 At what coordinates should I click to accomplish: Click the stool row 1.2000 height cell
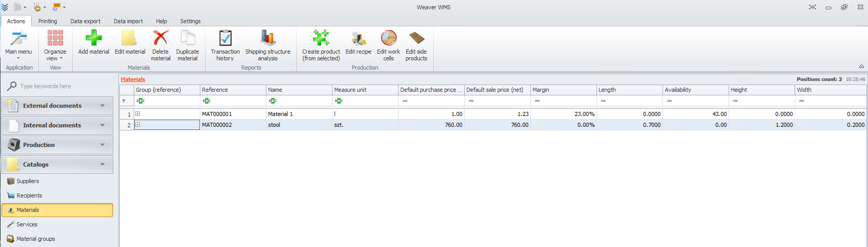coord(762,125)
